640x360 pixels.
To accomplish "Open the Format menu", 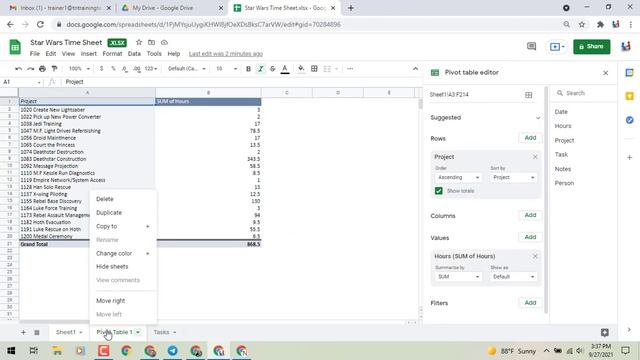I will click(112, 54).
